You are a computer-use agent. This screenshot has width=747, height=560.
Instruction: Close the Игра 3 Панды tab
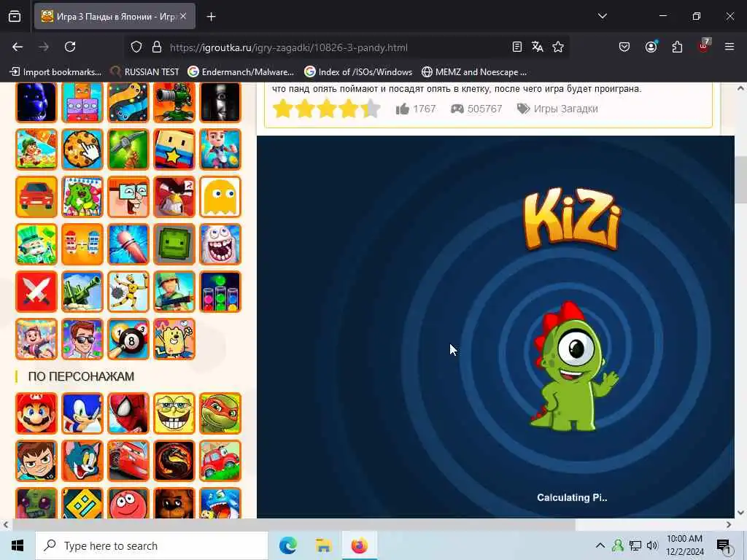click(183, 16)
